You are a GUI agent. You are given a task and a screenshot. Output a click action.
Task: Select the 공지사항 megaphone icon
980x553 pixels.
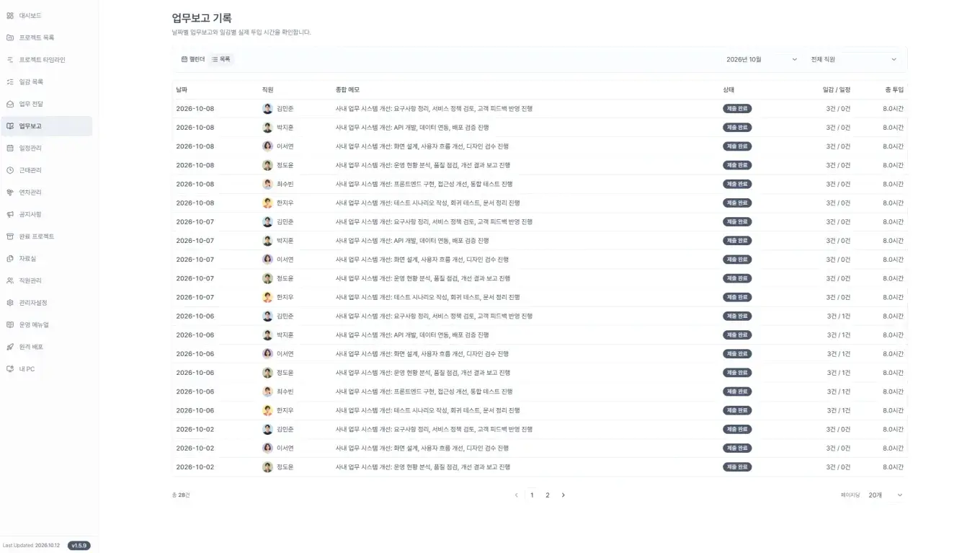(x=10, y=214)
